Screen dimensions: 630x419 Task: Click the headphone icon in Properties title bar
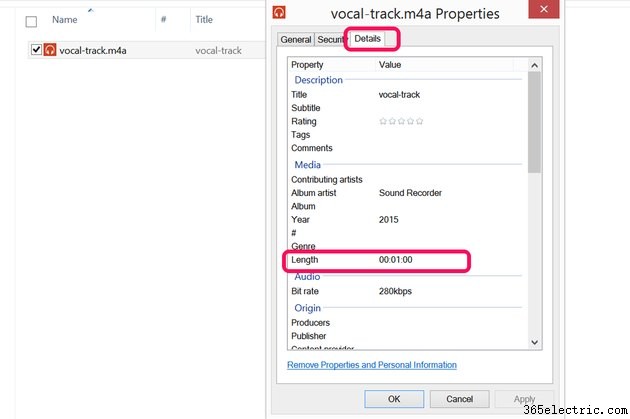click(279, 12)
